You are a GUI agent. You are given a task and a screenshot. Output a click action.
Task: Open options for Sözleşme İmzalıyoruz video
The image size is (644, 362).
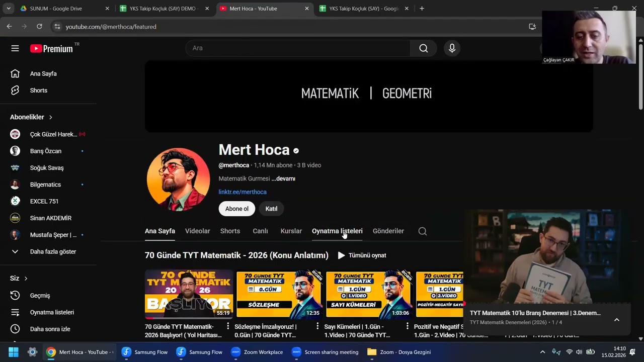coord(317,326)
